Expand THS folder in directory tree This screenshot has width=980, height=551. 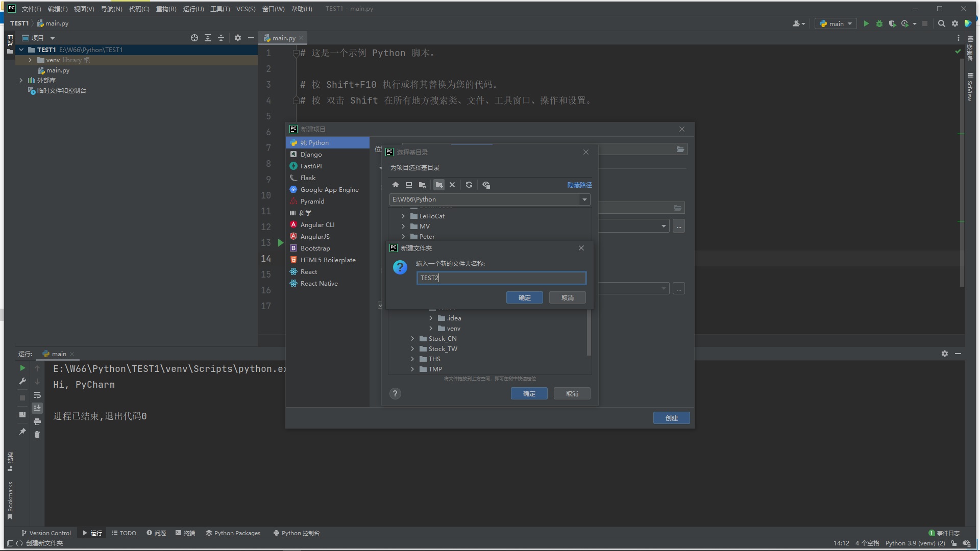(x=412, y=359)
